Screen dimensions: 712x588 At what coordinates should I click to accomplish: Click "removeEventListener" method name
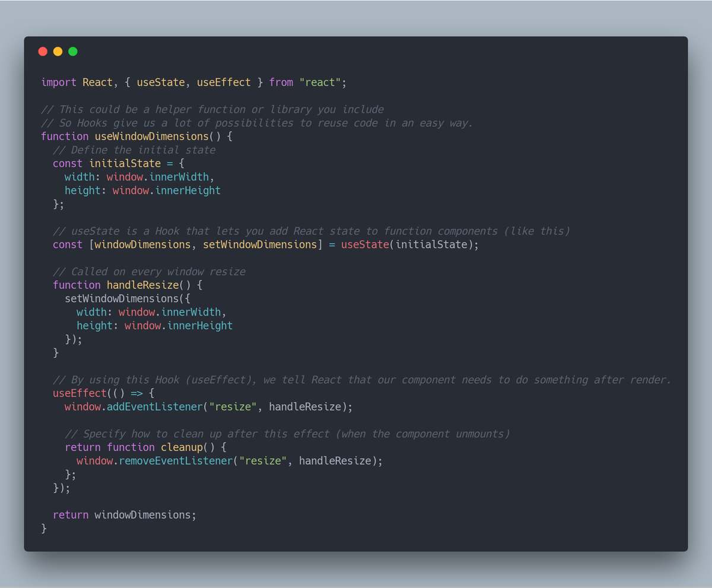click(x=176, y=461)
